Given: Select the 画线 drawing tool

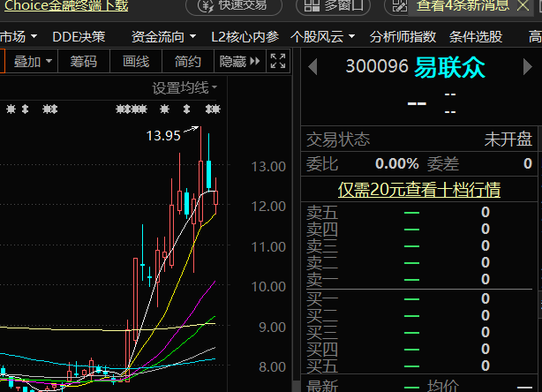Looking at the screenshot, I should point(136,61).
